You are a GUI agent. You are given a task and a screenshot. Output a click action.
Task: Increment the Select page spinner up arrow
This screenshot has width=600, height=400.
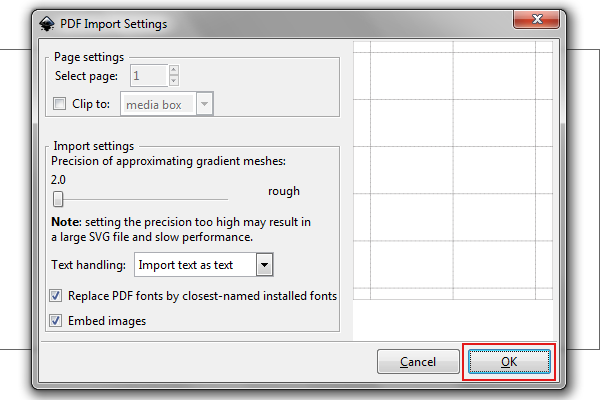[174, 70]
